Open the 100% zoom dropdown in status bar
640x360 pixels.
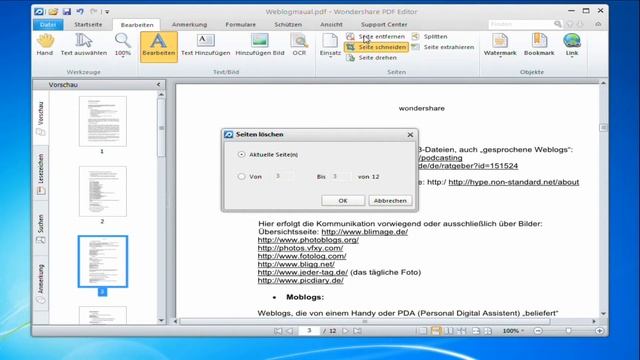[x=513, y=331]
